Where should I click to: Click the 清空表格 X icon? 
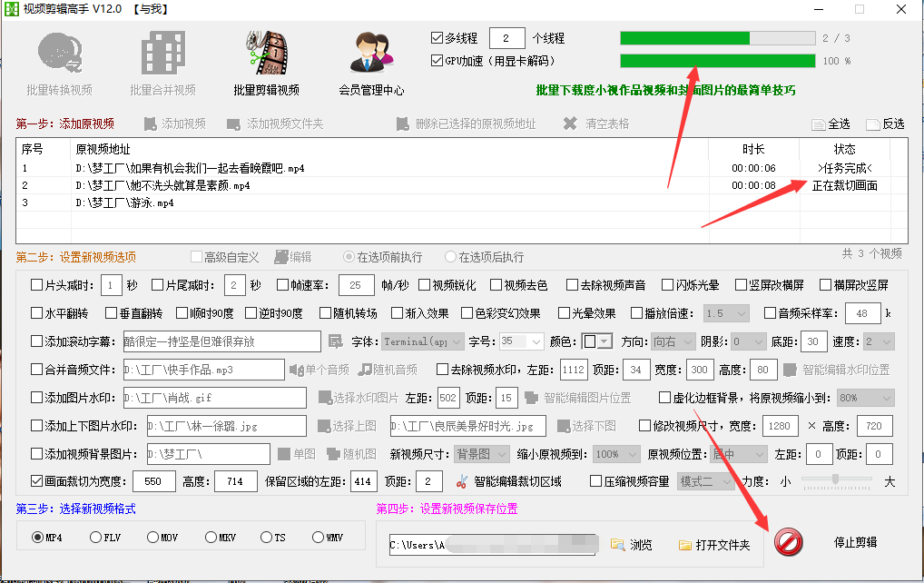[570, 124]
